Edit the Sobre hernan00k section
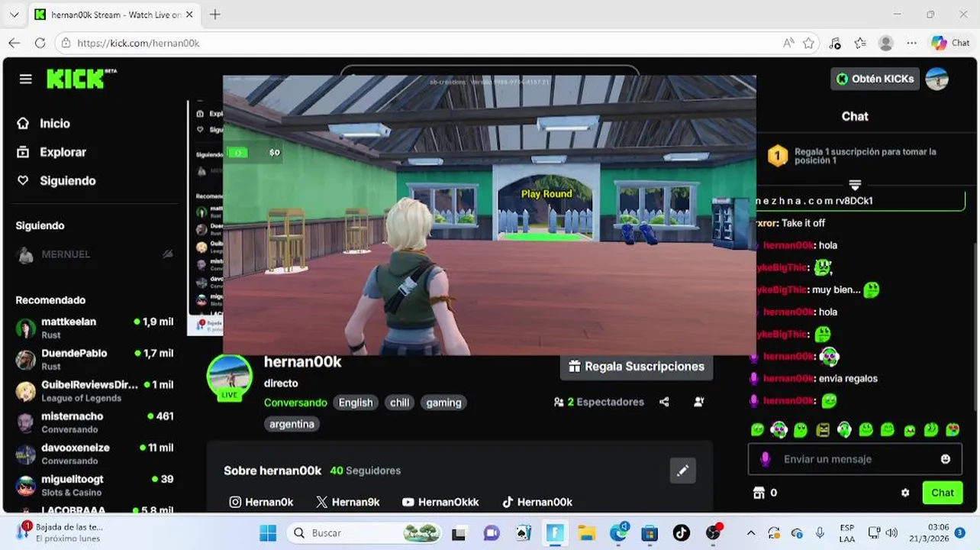Image resolution: width=980 pixels, height=550 pixels. click(682, 471)
